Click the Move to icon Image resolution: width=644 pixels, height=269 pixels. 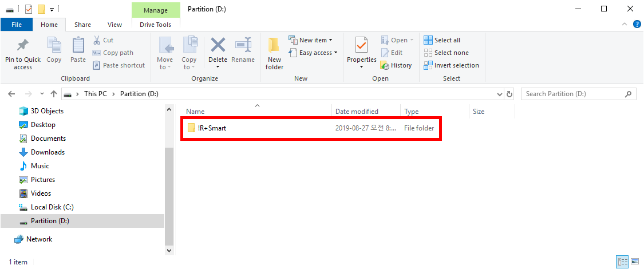(x=165, y=45)
